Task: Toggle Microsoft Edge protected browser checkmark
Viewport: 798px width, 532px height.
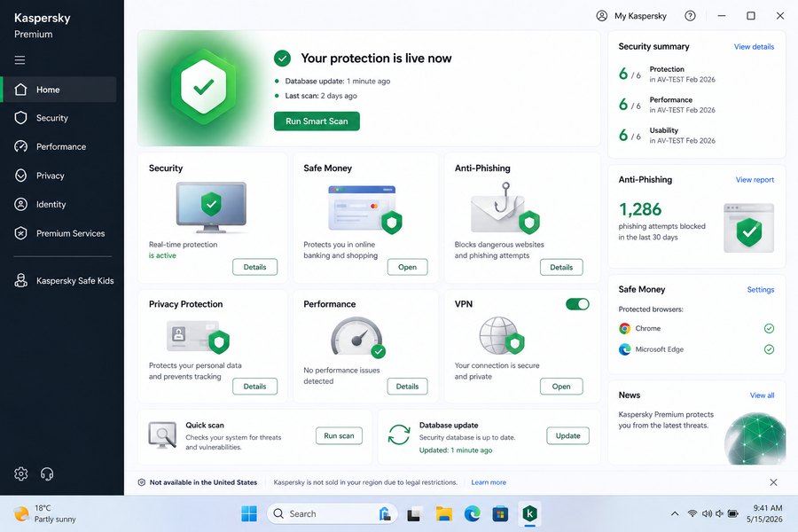Action: tap(769, 349)
